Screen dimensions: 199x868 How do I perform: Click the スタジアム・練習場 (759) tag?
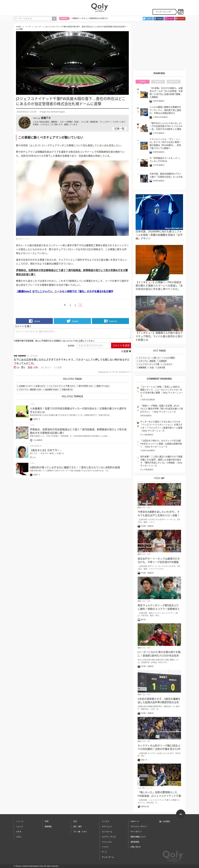(x=29, y=390)
